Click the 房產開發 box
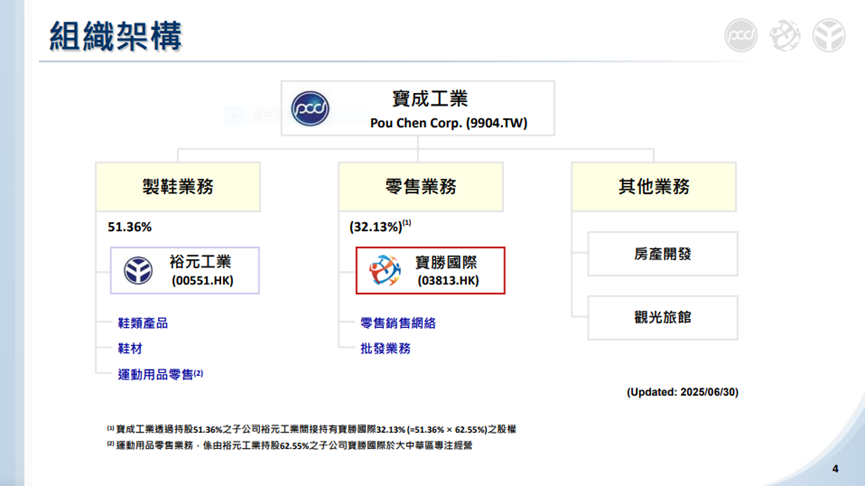Screen dimensions: 865x486 click(663, 254)
